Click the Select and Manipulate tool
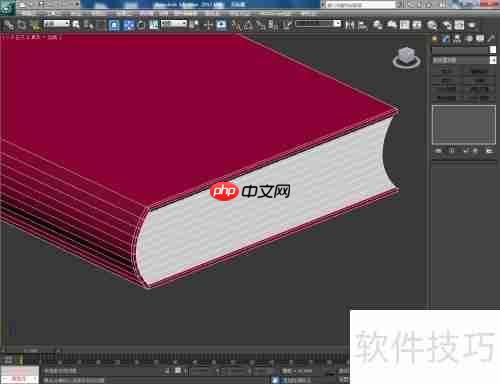This screenshot has height=384, width=500. pos(208,25)
